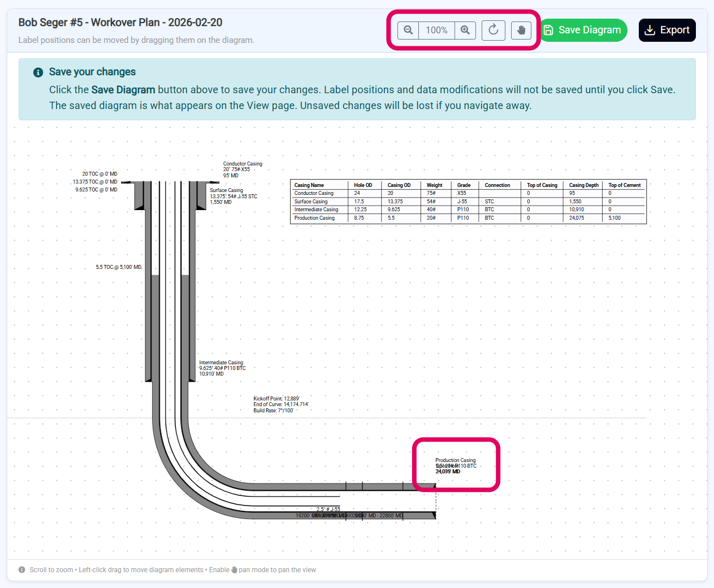Select the Production Casing diagram label

click(x=456, y=466)
